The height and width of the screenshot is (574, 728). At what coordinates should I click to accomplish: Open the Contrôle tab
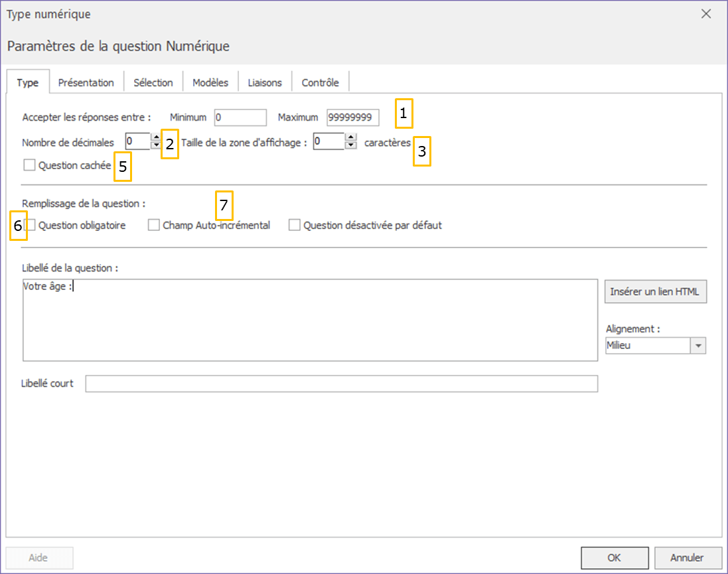pos(321,83)
